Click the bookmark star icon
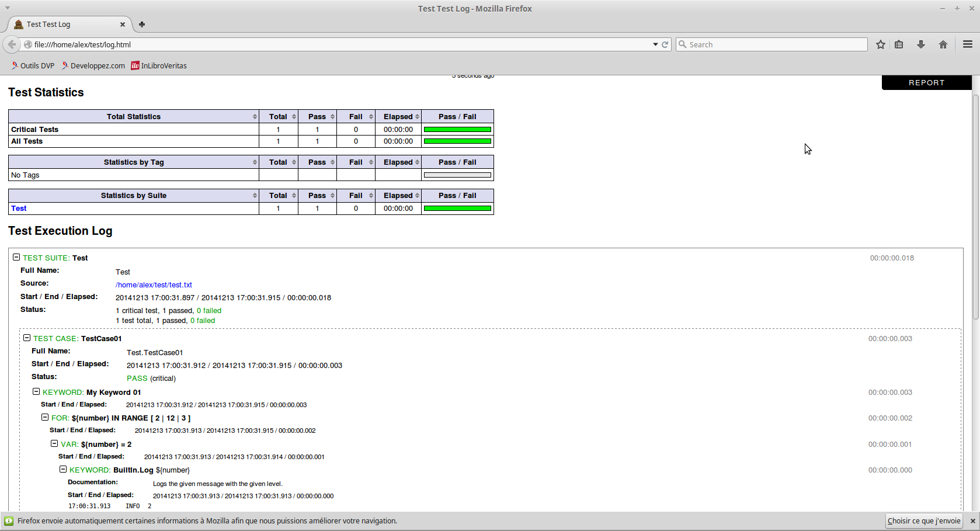Viewport: 980px width, 531px height. [x=880, y=44]
